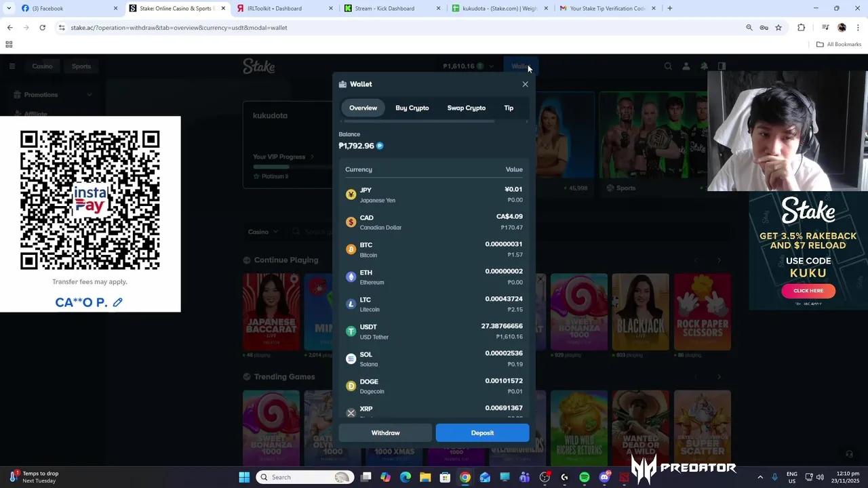Close the Wallet dialog

(525, 84)
